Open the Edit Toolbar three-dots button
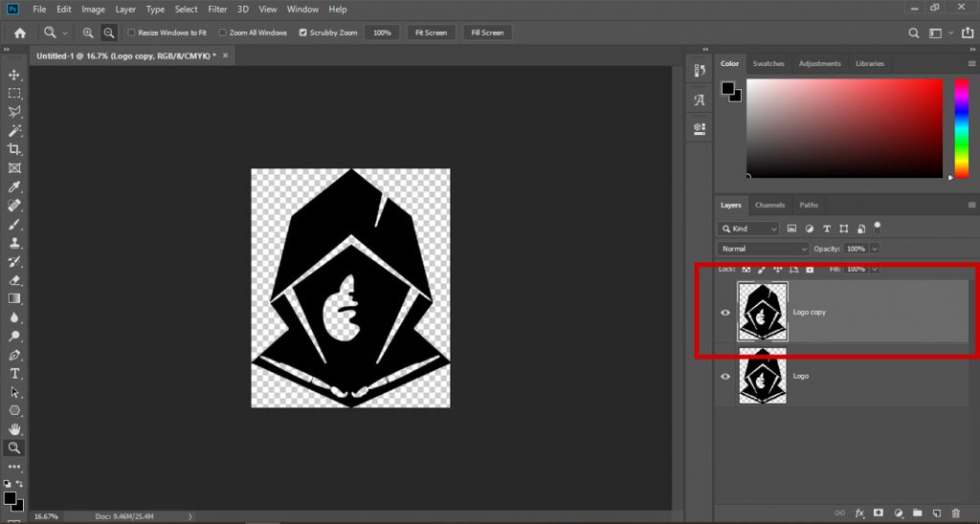This screenshot has height=524, width=980. pyautogui.click(x=13, y=467)
